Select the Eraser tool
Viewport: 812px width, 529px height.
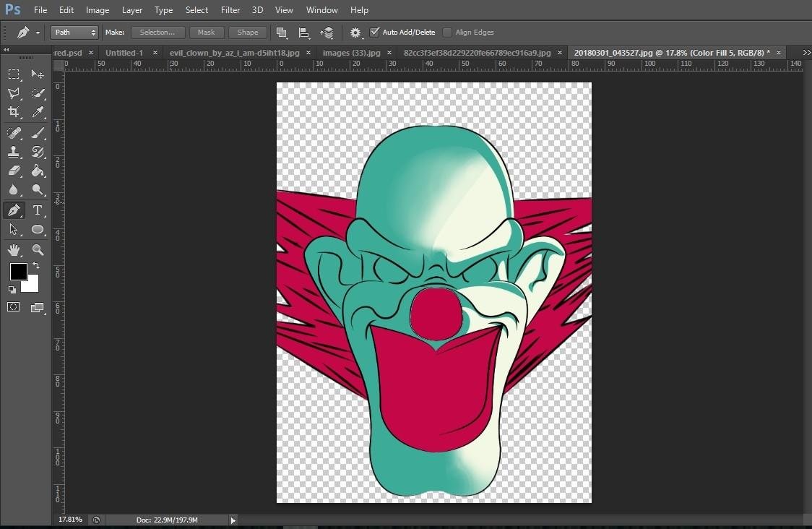click(14, 171)
